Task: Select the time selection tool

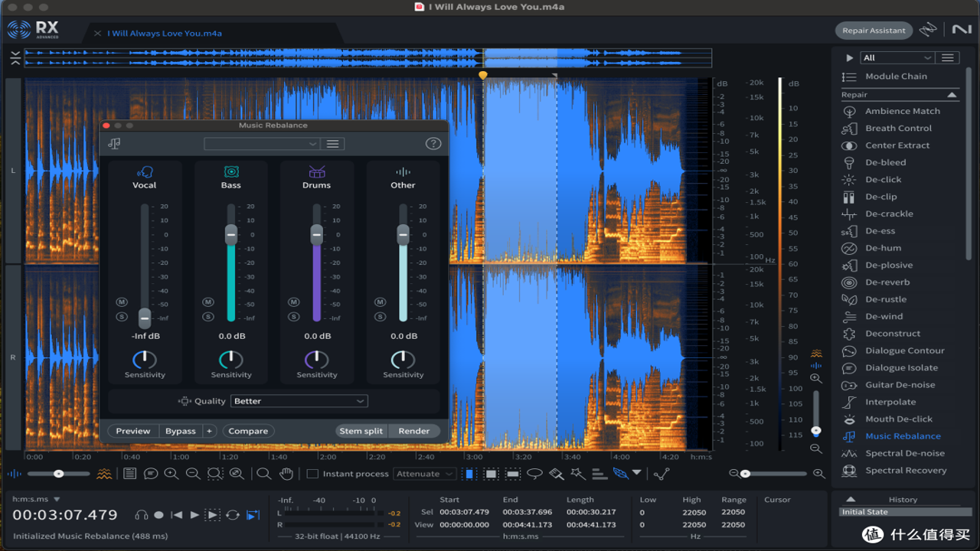Action: (x=470, y=474)
